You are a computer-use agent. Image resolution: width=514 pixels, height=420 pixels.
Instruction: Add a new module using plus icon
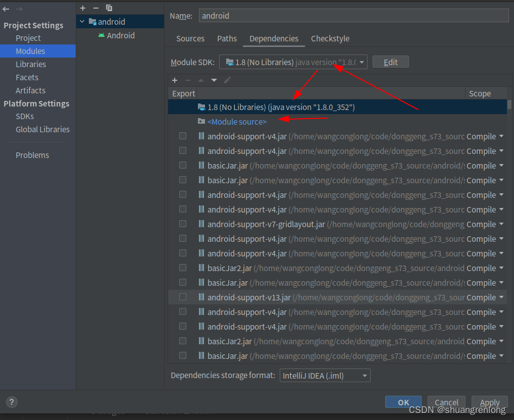(x=82, y=8)
